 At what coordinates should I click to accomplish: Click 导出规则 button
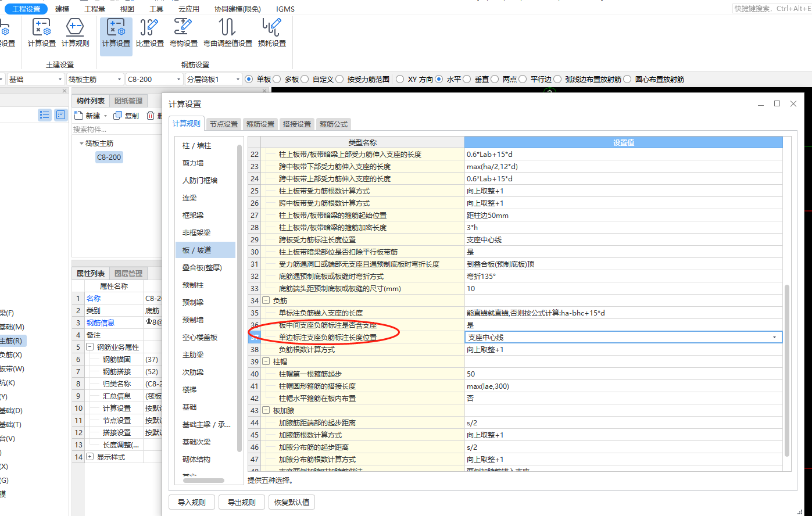[x=242, y=502]
